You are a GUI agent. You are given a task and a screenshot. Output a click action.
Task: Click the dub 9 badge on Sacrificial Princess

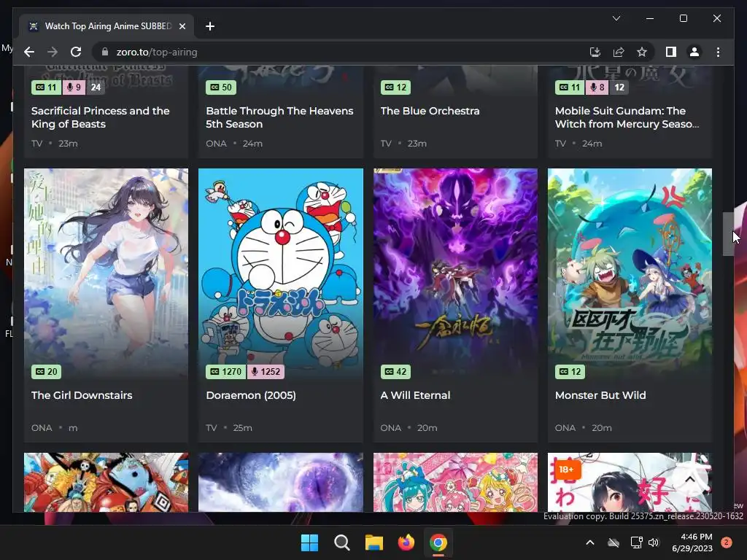pos(74,87)
